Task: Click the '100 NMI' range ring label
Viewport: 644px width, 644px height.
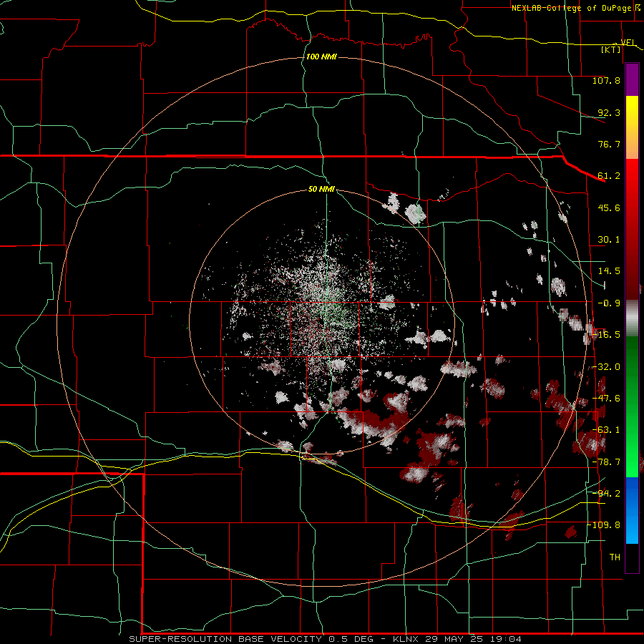Action: [x=321, y=57]
